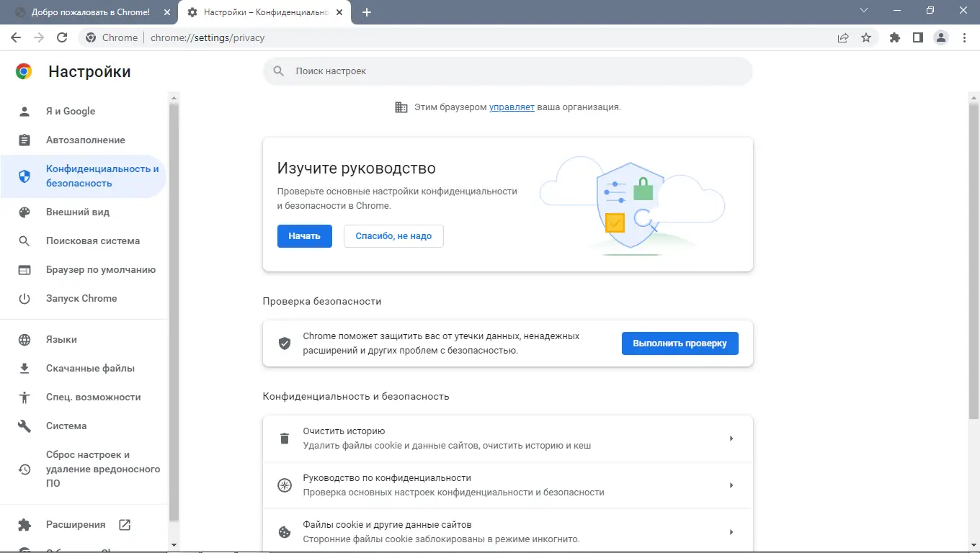Click the trash icon beside Очистить историю
Image resolution: width=980 pixels, height=553 pixels.
282,438
